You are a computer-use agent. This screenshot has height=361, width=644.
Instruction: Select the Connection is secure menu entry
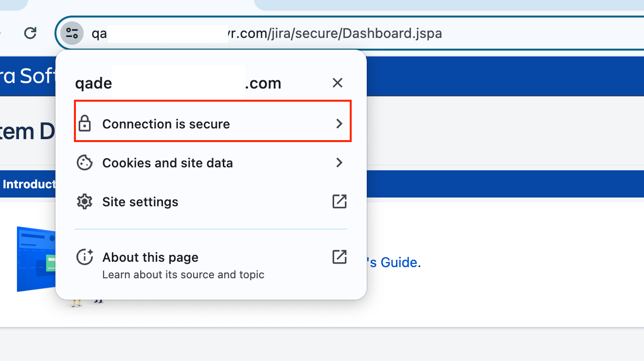pos(166,124)
